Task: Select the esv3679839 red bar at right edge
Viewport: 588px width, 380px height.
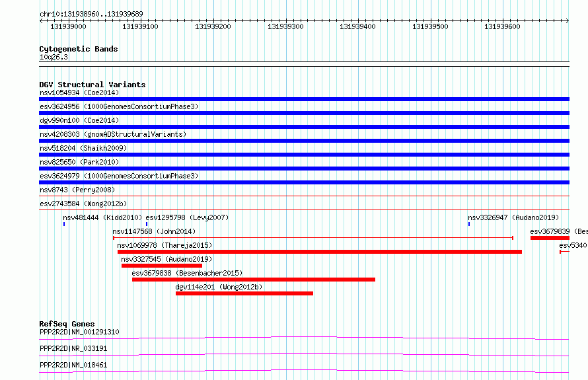Action: tap(550, 238)
